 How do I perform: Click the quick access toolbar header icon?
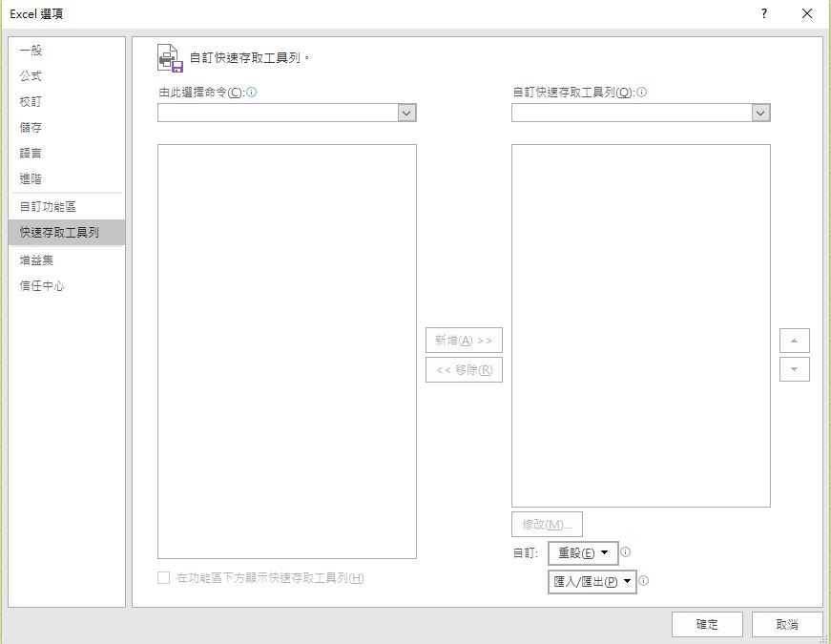click(x=170, y=58)
